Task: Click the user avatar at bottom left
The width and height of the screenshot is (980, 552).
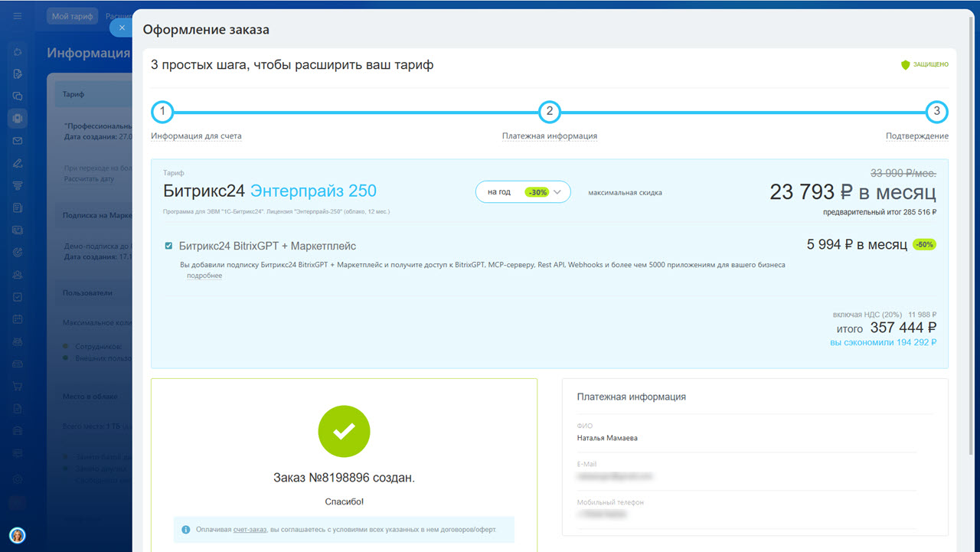Action: coord(17,535)
